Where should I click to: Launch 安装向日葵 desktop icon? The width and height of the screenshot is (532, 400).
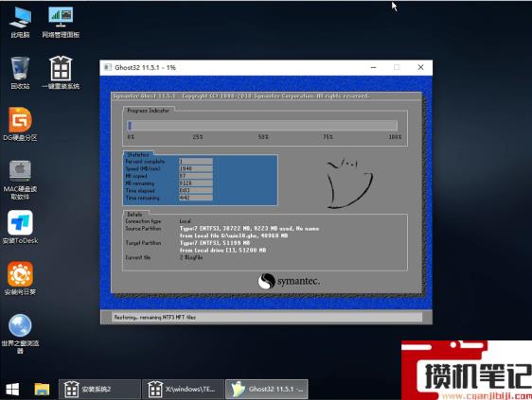(x=20, y=278)
